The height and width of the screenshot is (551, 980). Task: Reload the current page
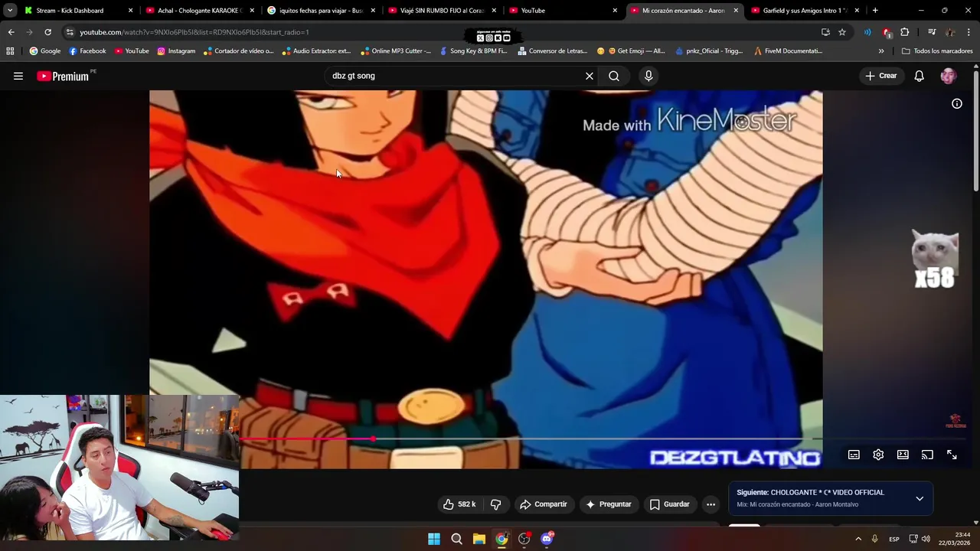pos(47,32)
